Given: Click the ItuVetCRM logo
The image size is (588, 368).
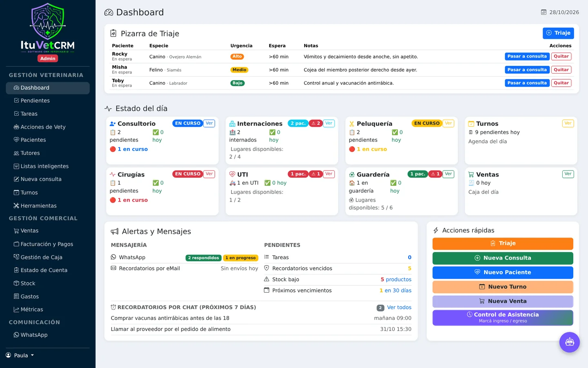Looking at the screenshot, I should [48, 28].
